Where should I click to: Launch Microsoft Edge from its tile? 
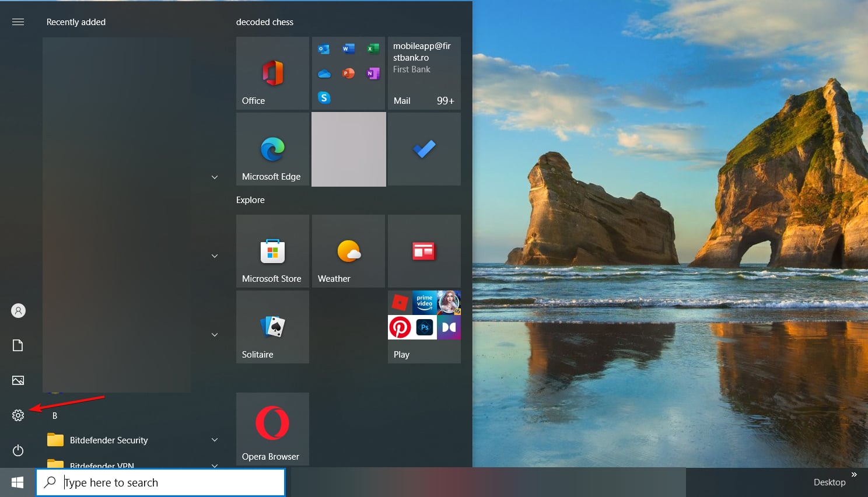point(272,149)
